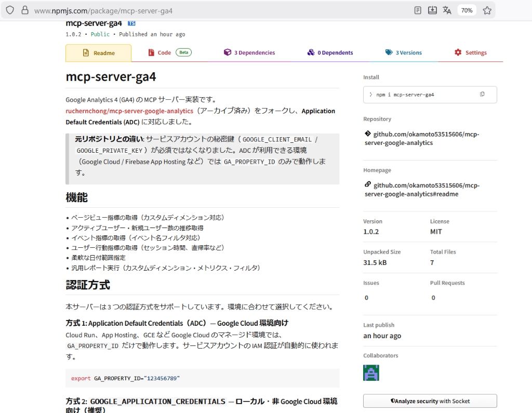Image resolution: width=532 pixels, height=413 pixels.
Task: Click the Public label in package header
Action: 100,34
